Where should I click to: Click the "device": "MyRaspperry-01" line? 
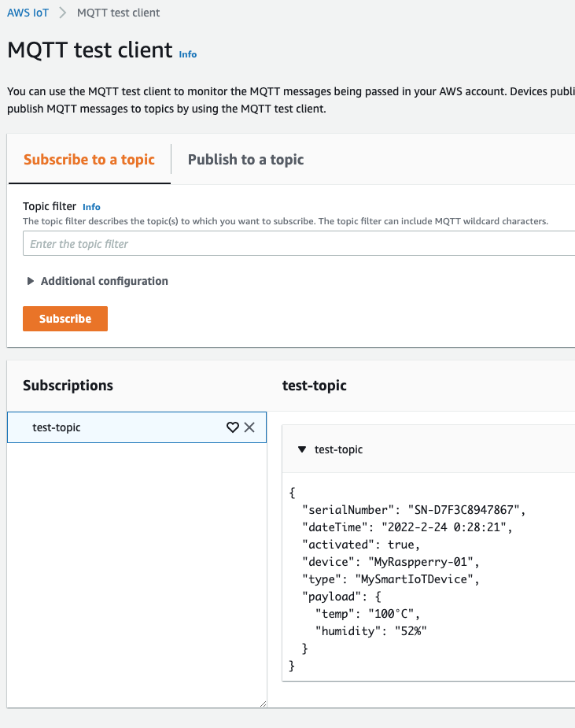(x=390, y=562)
